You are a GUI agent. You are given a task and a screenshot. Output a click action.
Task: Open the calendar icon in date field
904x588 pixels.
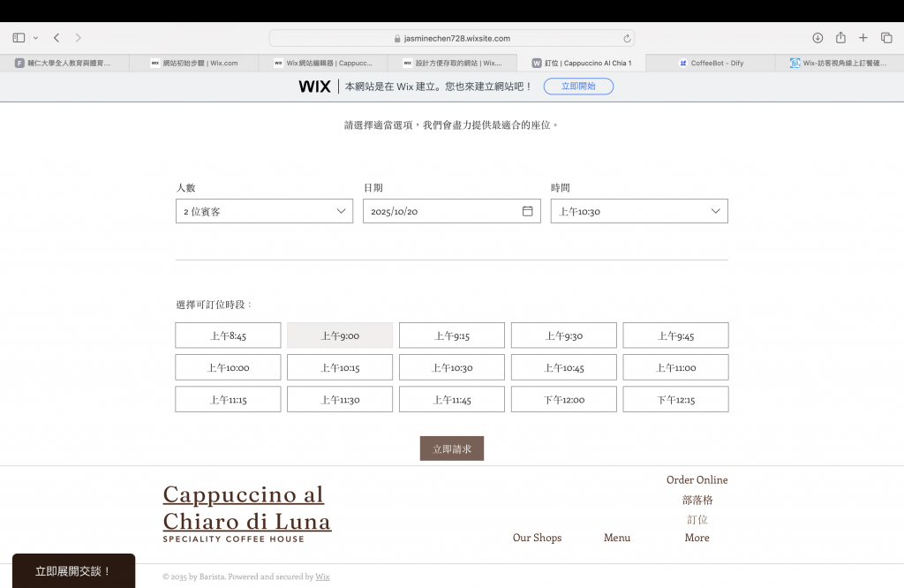click(x=527, y=211)
